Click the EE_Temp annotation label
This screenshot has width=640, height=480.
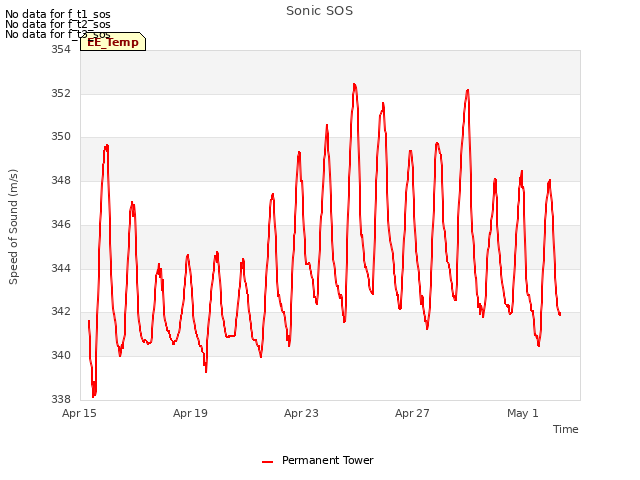(113, 42)
